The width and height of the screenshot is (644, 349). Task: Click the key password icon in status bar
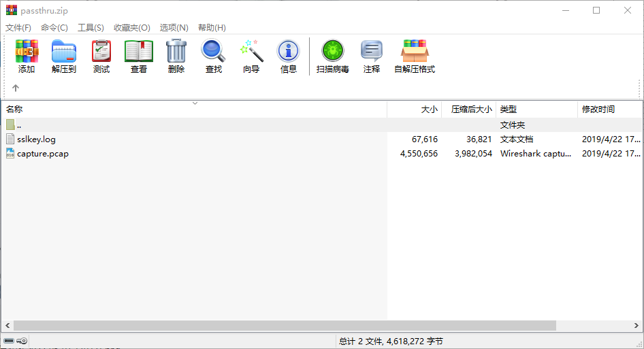click(x=22, y=341)
